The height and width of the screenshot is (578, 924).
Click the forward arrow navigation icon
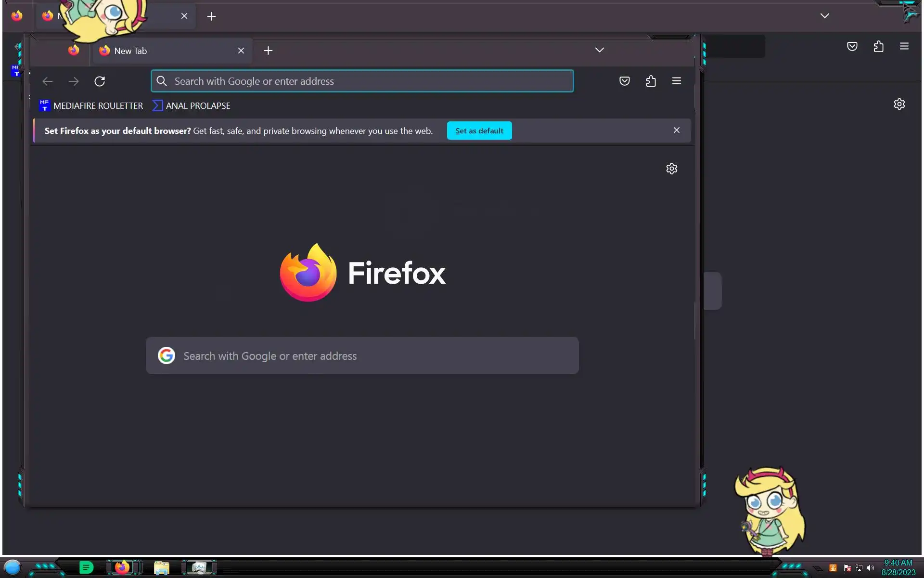74,81
